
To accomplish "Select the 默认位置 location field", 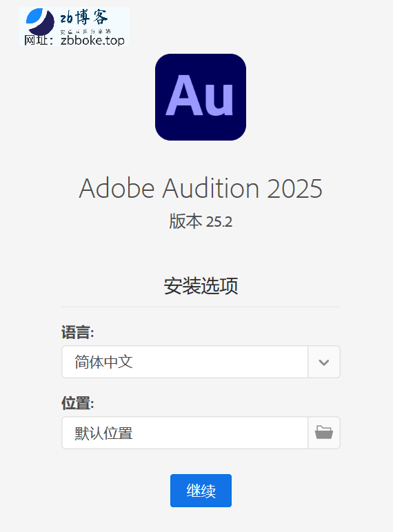I will pyautogui.click(x=185, y=433).
